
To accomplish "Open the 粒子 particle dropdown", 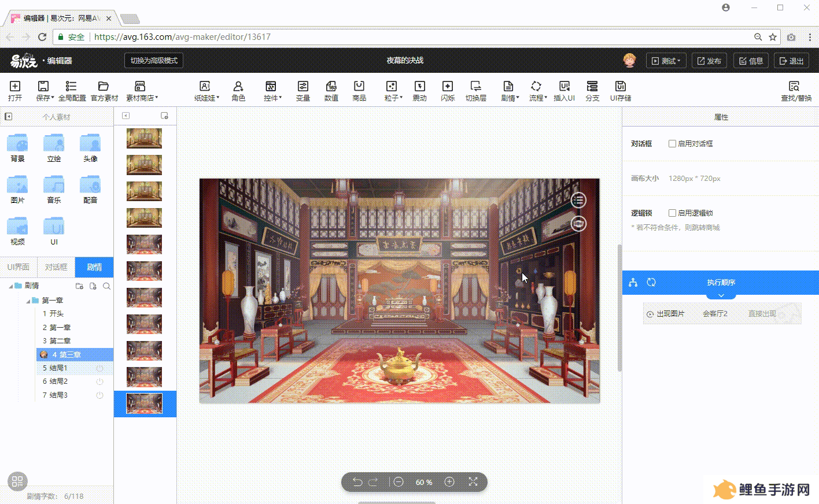I will point(393,91).
